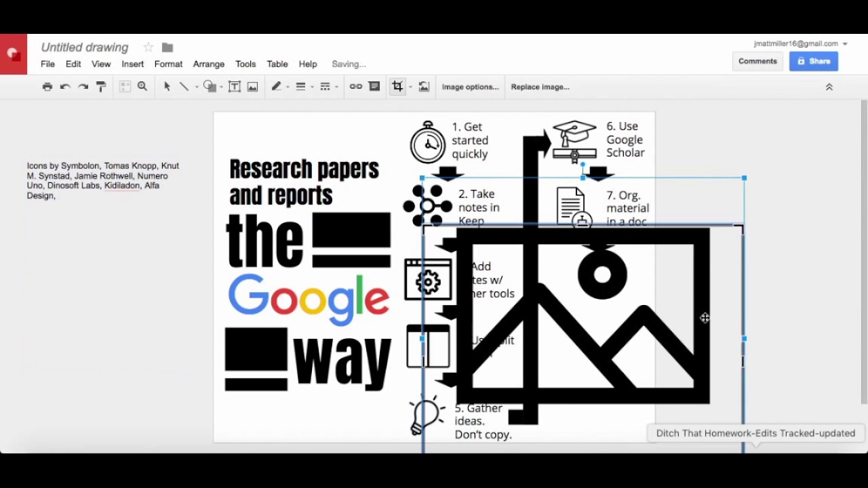Viewport: 868px width, 488px height.
Task: Open the File menu
Action: 47,64
